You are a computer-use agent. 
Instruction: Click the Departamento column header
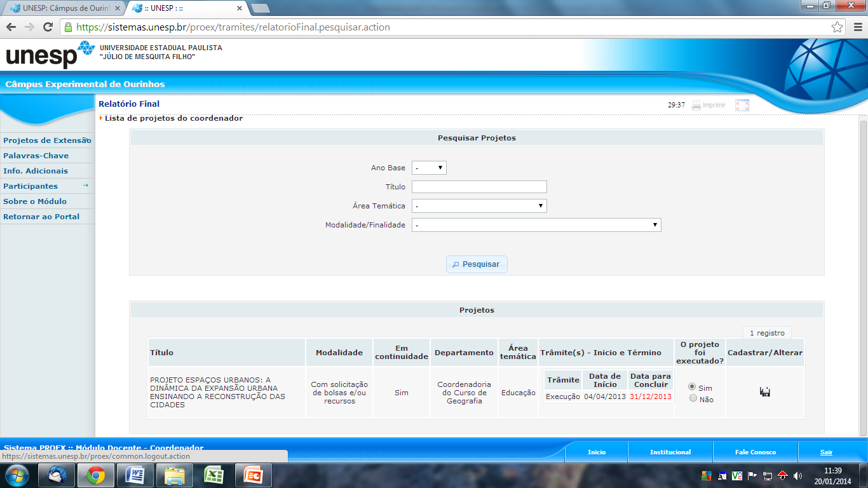465,353
